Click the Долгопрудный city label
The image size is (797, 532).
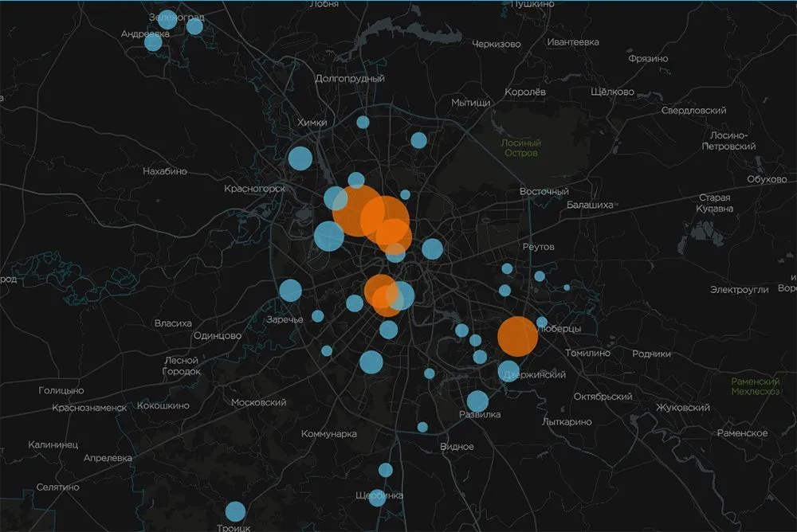point(350,78)
